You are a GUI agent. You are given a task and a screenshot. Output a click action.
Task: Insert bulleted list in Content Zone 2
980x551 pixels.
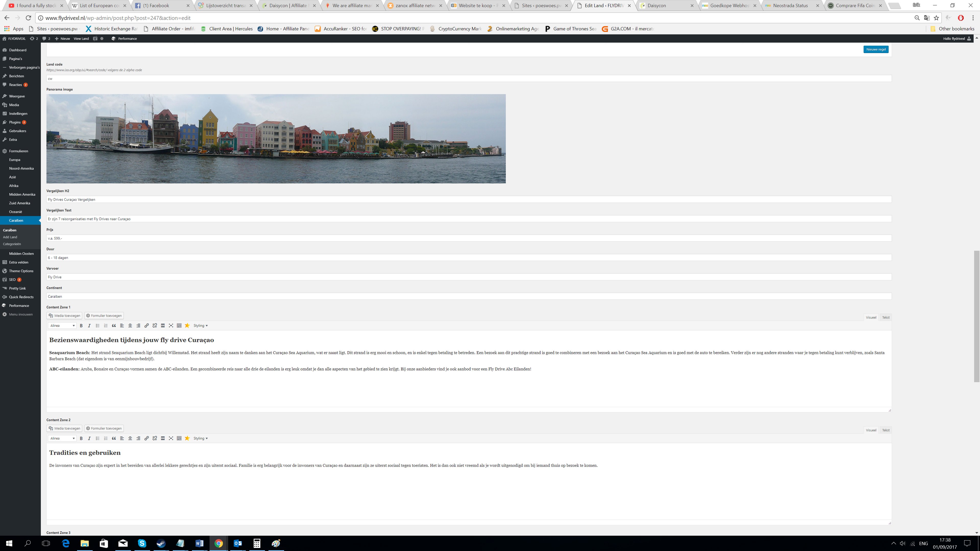[98, 438]
